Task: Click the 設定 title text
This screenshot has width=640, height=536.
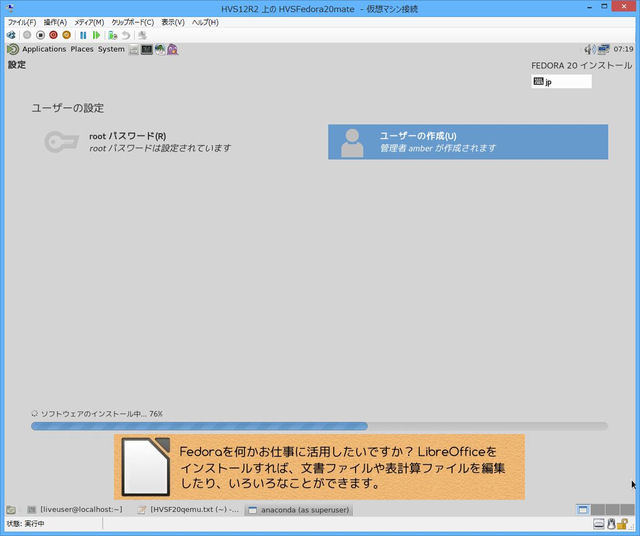Action: tap(17, 64)
